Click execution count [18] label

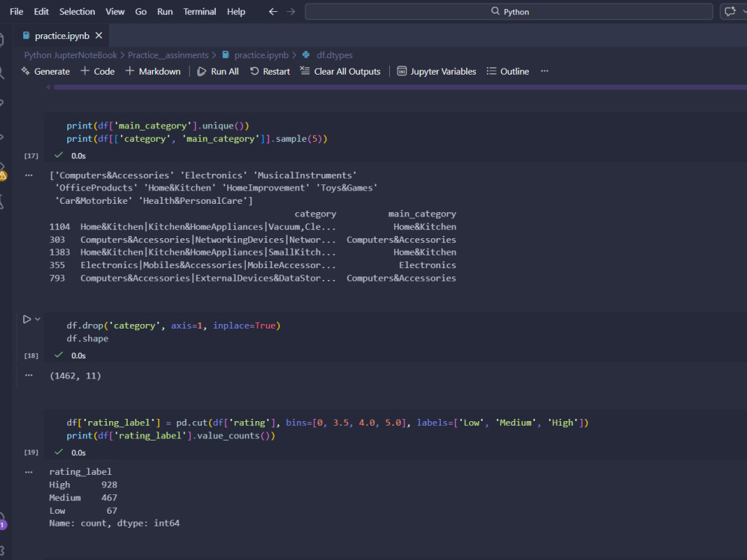tap(31, 355)
